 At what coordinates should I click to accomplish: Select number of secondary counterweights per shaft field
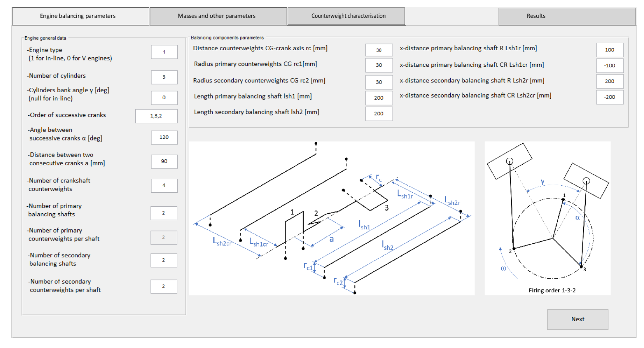[x=164, y=287]
